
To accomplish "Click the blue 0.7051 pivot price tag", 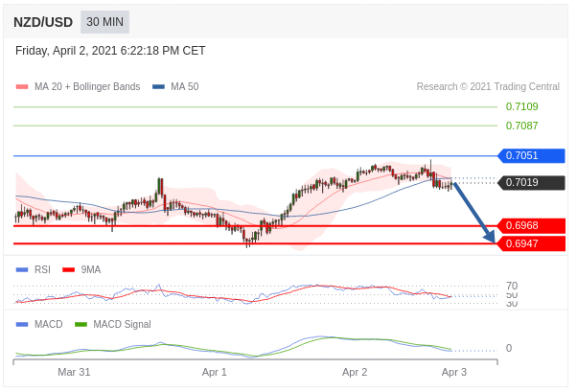I will point(531,155).
